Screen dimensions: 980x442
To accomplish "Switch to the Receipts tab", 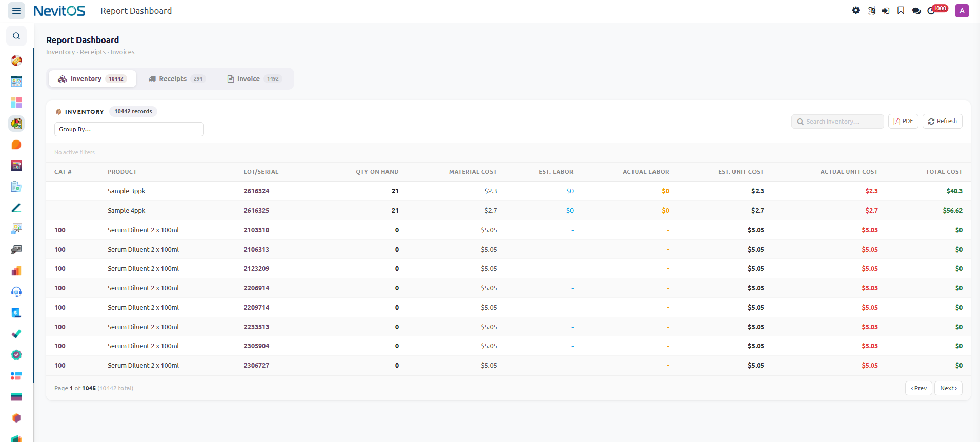I will [x=177, y=79].
